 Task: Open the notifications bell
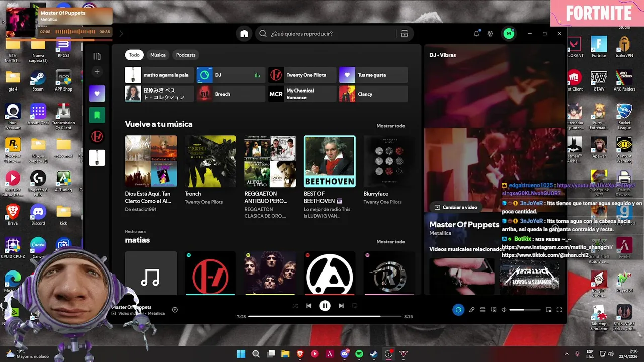[x=476, y=34]
